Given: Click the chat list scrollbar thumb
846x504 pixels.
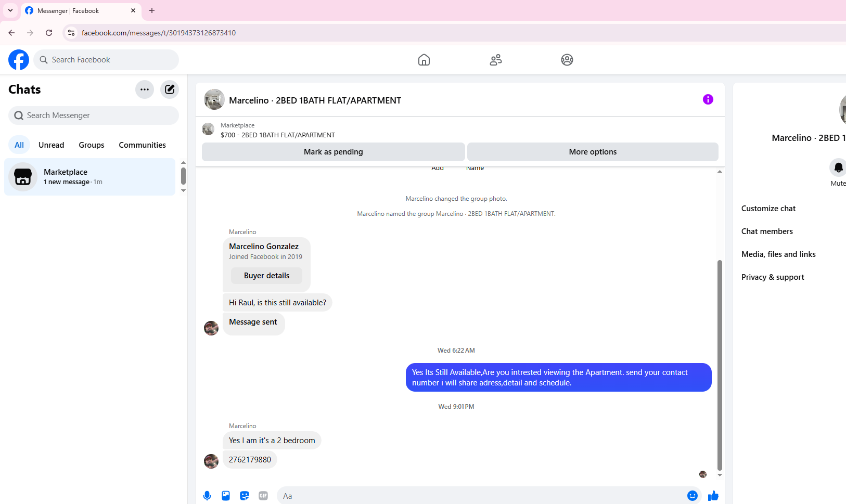Looking at the screenshot, I should 183,176.
